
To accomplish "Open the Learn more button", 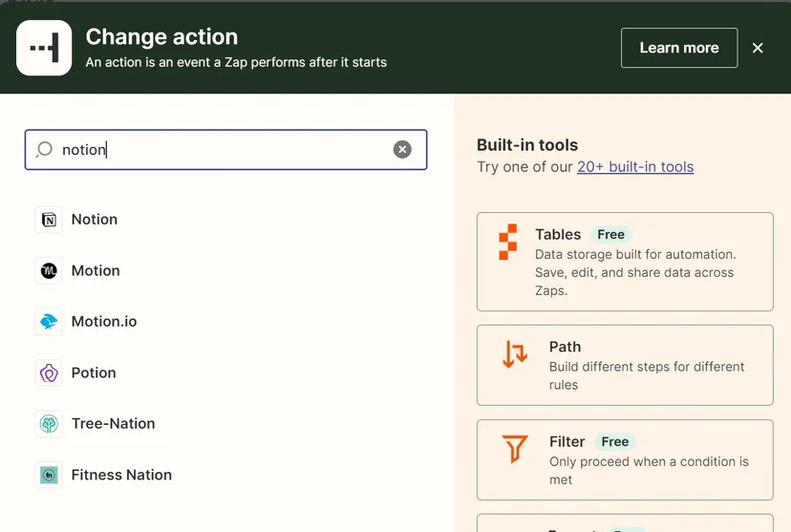I will point(679,48).
